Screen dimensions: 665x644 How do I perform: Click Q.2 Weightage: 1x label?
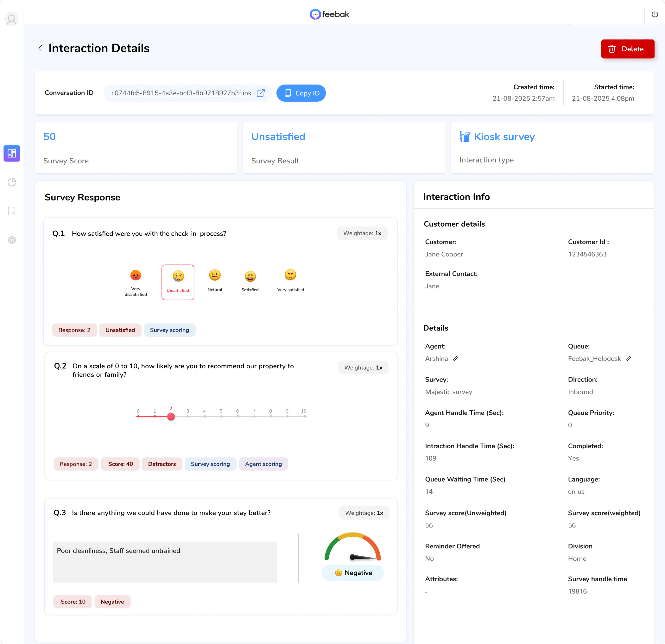click(363, 368)
